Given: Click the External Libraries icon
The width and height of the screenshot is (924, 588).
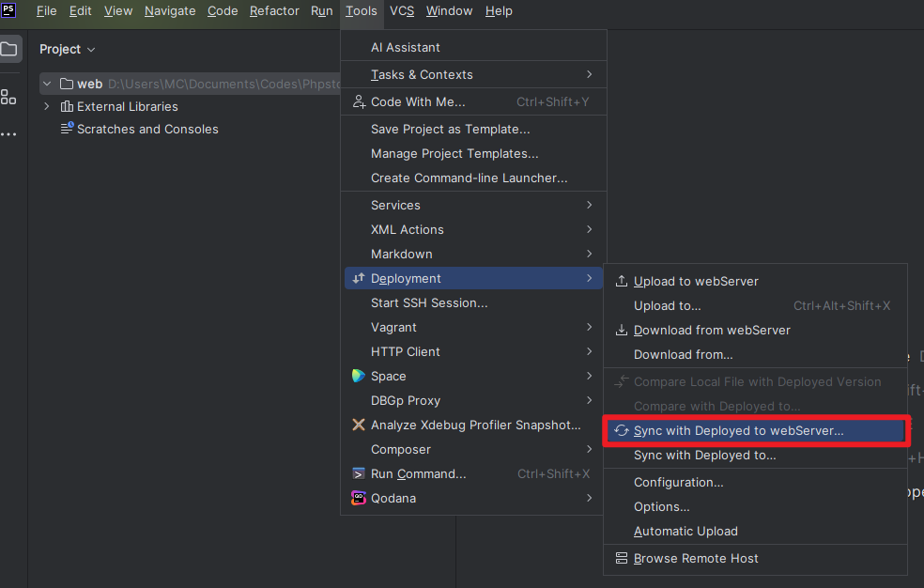Looking at the screenshot, I should tap(67, 107).
